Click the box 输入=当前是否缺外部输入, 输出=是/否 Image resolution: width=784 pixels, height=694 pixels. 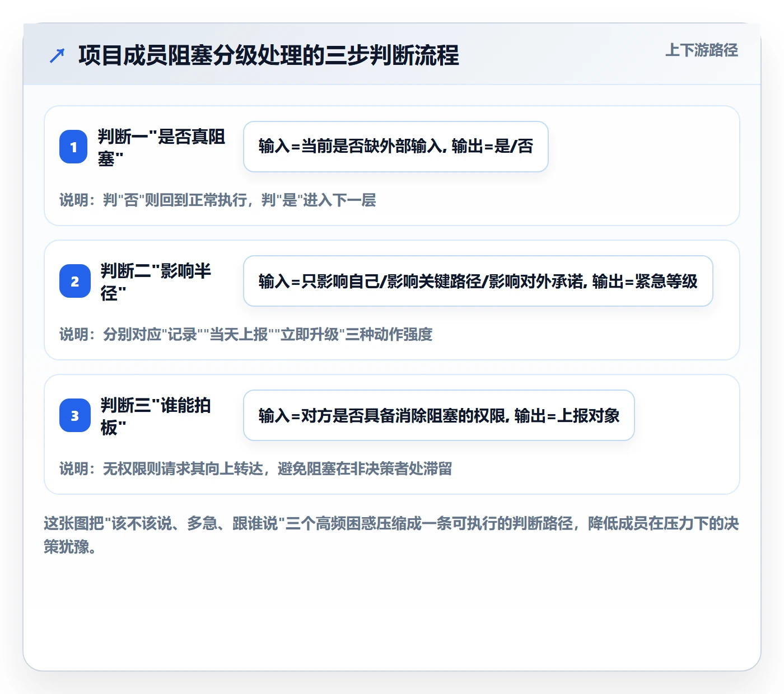pos(396,147)
